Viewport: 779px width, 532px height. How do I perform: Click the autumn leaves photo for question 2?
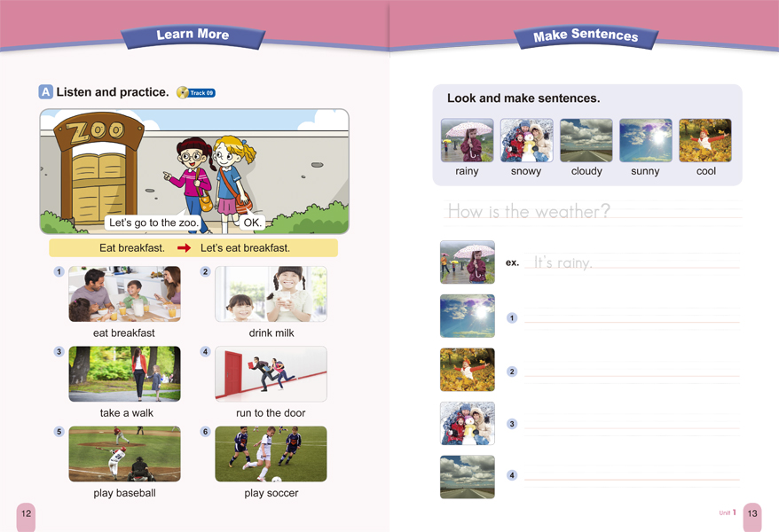pos(468,369)
